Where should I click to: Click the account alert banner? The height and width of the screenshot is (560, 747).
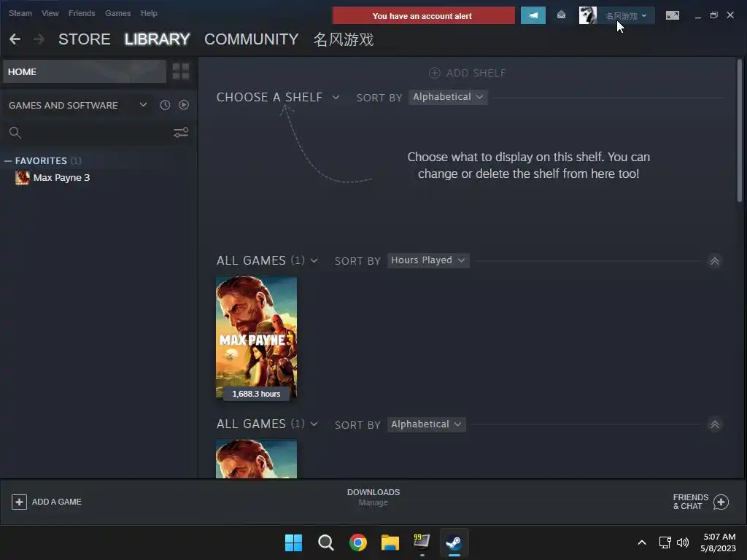(x=423, y=16)
